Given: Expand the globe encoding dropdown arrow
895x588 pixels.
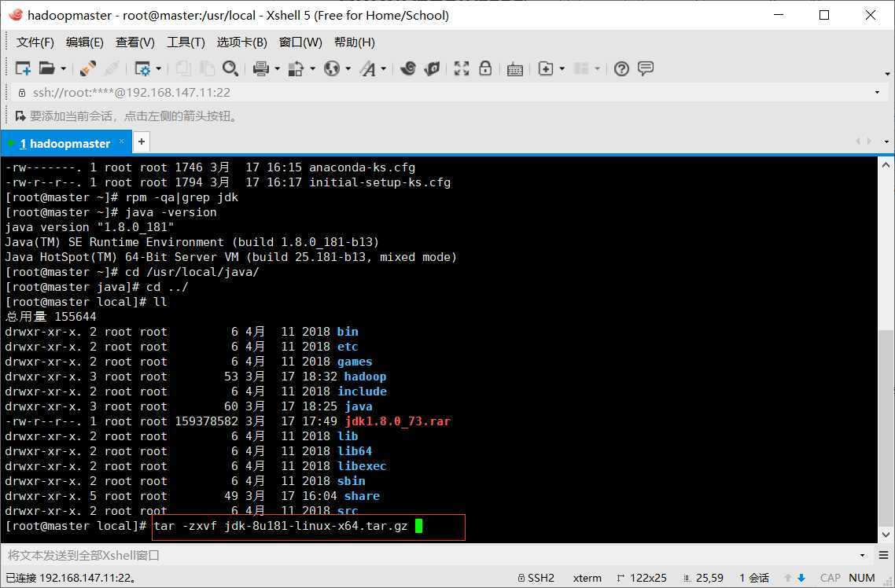Looking at the screenshot, I should (x=348, y=69).
